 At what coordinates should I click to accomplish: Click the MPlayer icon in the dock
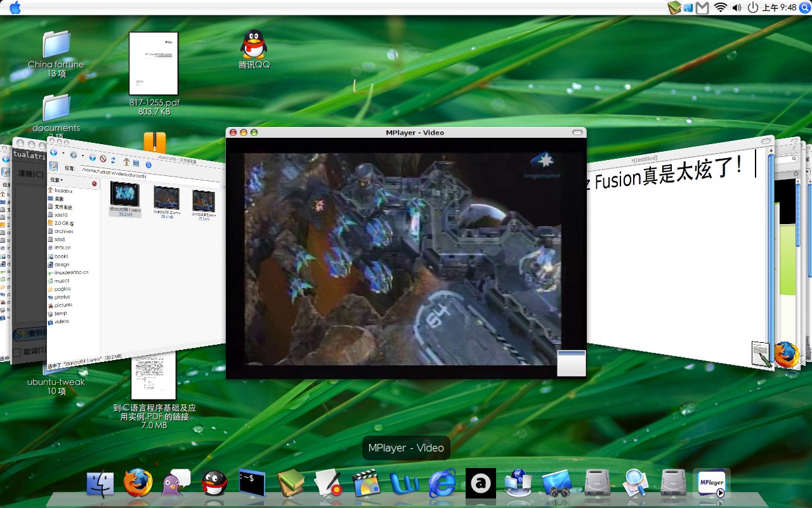coord(711,483)
